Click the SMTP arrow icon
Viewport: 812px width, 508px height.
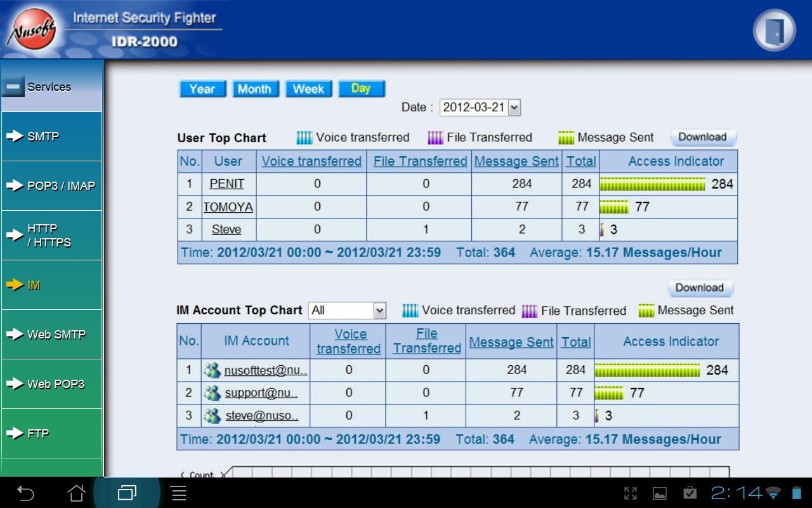(x=15, y=136)
